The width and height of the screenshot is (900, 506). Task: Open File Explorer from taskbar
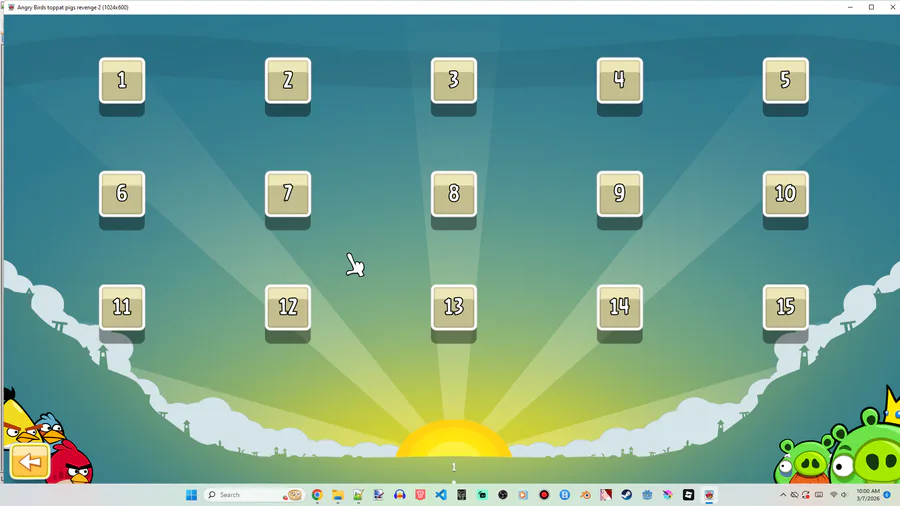pyautogui.click(x=338, y=495)
